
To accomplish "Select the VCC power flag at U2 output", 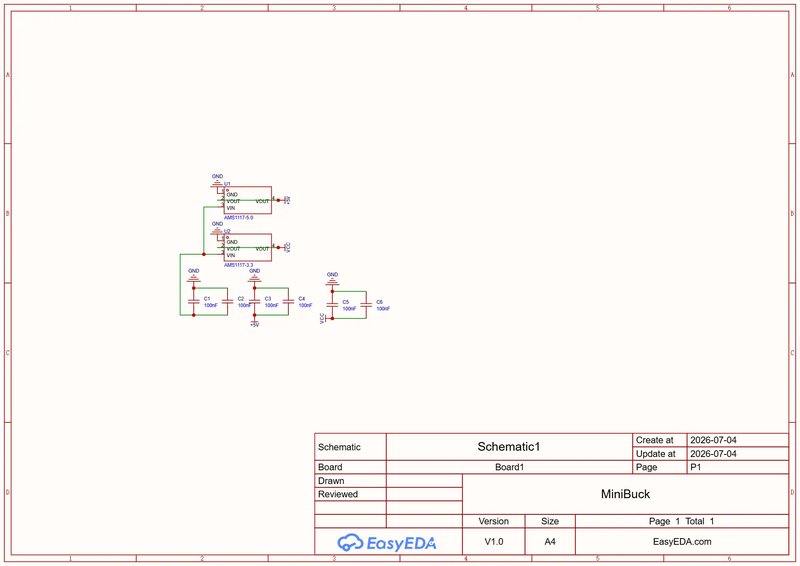I will click(287, 248).
